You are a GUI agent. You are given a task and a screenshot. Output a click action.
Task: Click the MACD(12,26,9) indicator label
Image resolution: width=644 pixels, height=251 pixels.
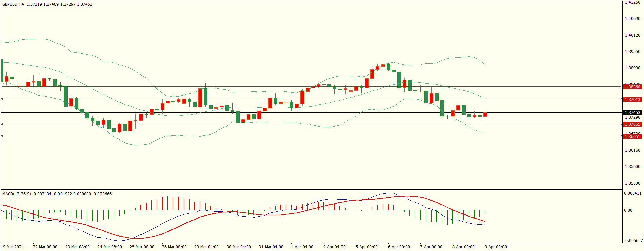(16, 194)
